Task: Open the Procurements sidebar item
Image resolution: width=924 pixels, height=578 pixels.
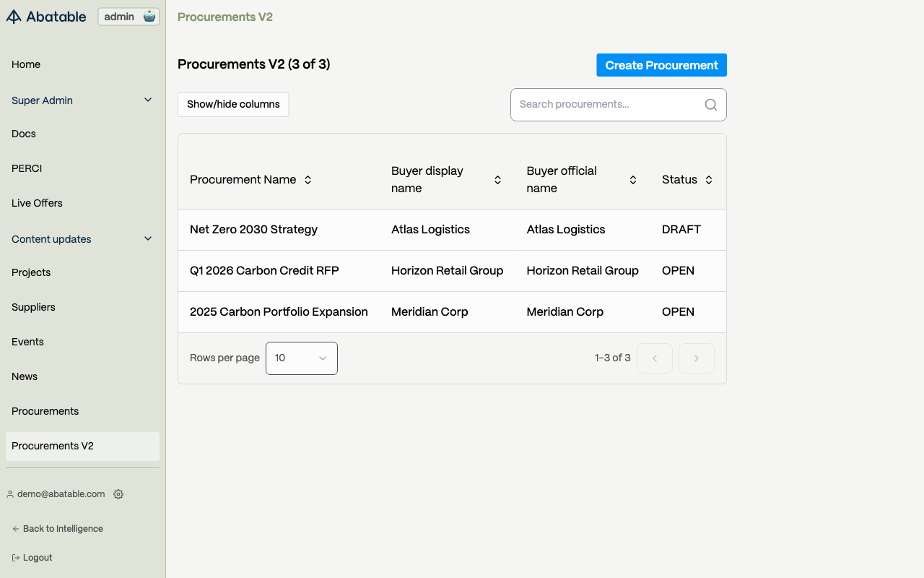Action: coord(82,411)
